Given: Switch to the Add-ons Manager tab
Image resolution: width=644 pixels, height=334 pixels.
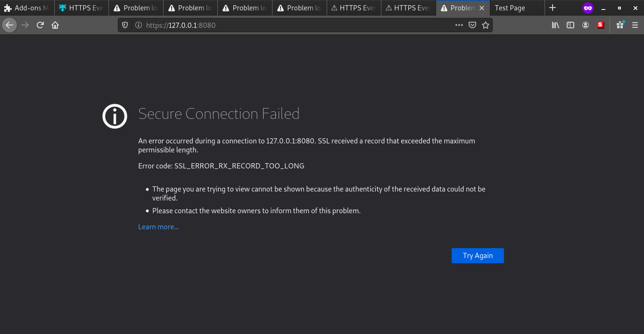Looking at the screenshot, I should click(x=27, y=8).
